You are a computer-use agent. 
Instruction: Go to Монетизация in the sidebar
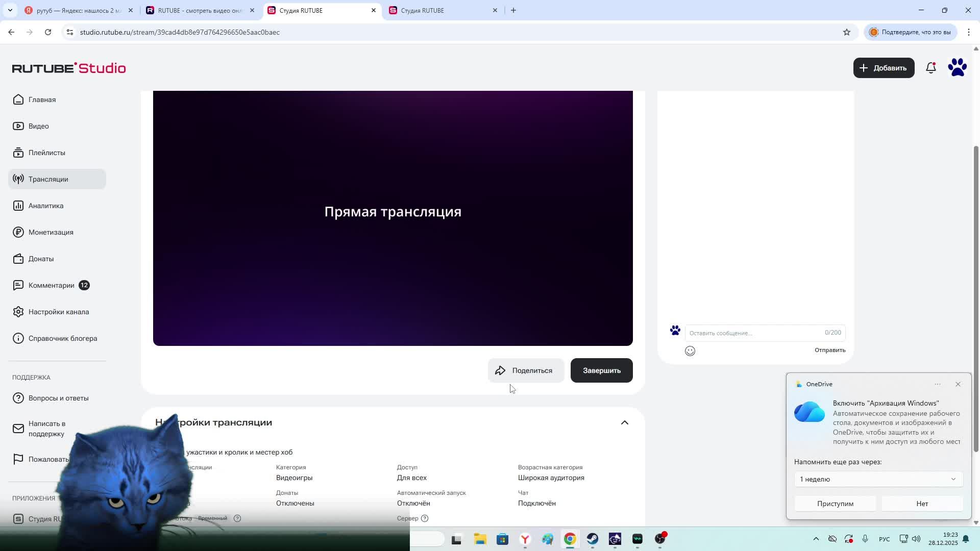click(51, 232)
